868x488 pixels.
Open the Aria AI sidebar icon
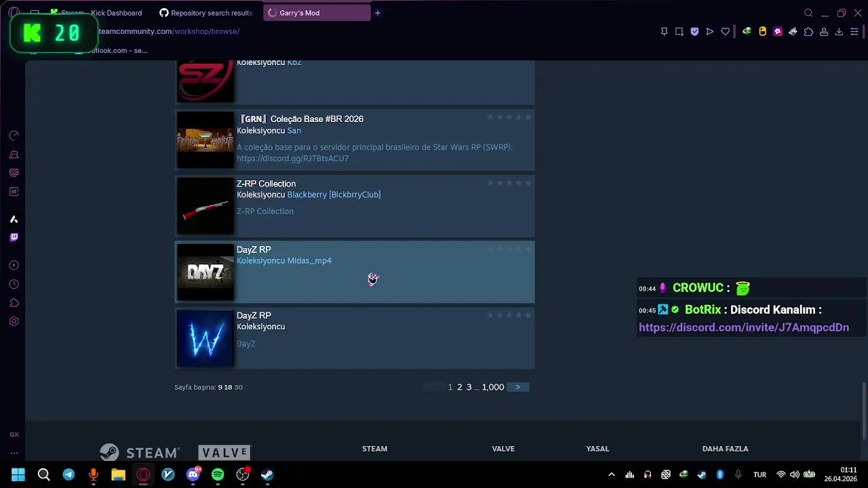point(14,219)
